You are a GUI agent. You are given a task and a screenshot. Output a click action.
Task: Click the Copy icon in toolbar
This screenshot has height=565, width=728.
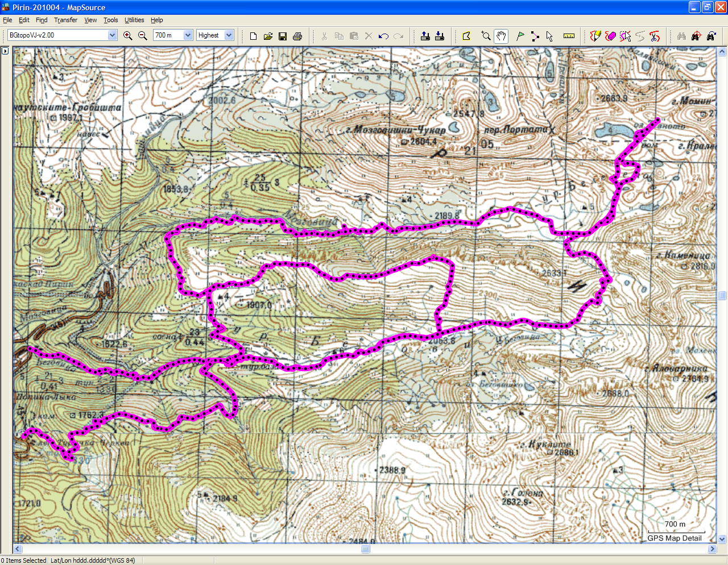coord(339,36)
